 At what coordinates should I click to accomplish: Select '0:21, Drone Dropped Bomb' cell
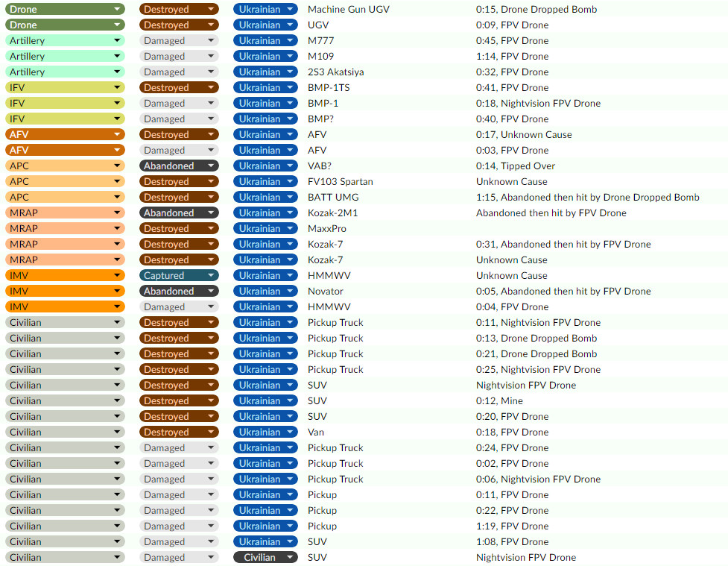(x=536, y=353)
